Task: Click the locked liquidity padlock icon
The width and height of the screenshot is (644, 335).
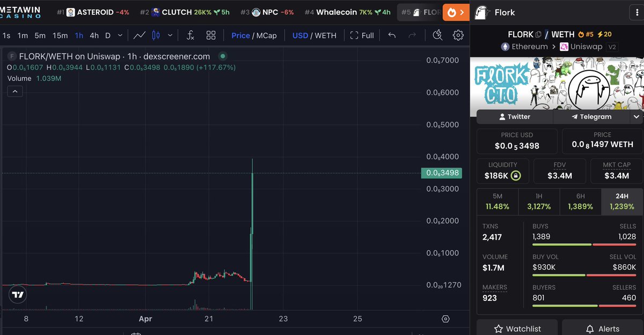Action: (x=515, y=175)
